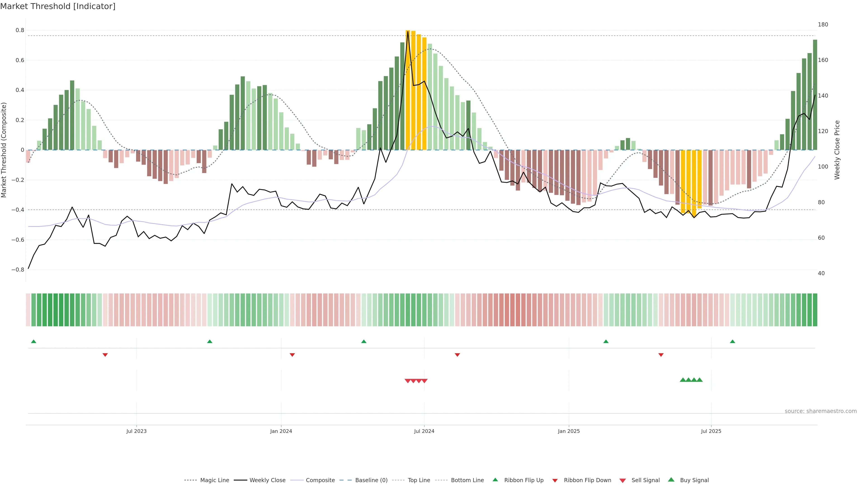Click the first green ribbon flip-up marker
Viewport: 868px width, 488px height.
point(33,342)
